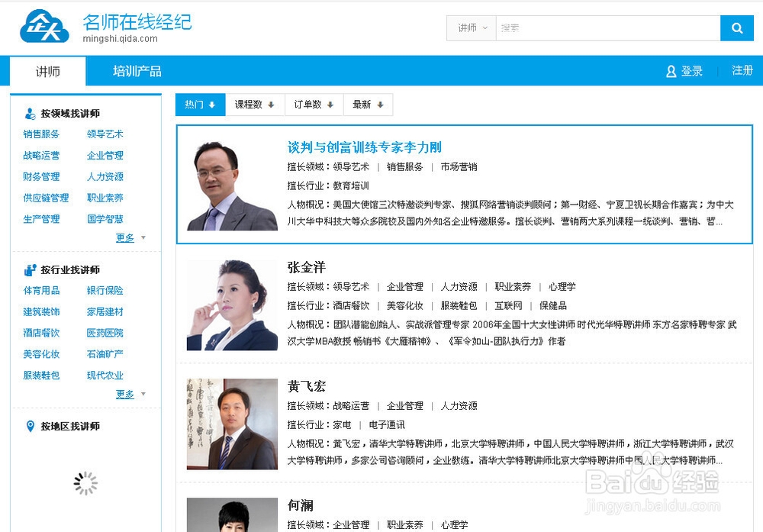This screenshot has width=763, height=532.
Task: Click the 企大 logo icon
Action: (43, 24)
